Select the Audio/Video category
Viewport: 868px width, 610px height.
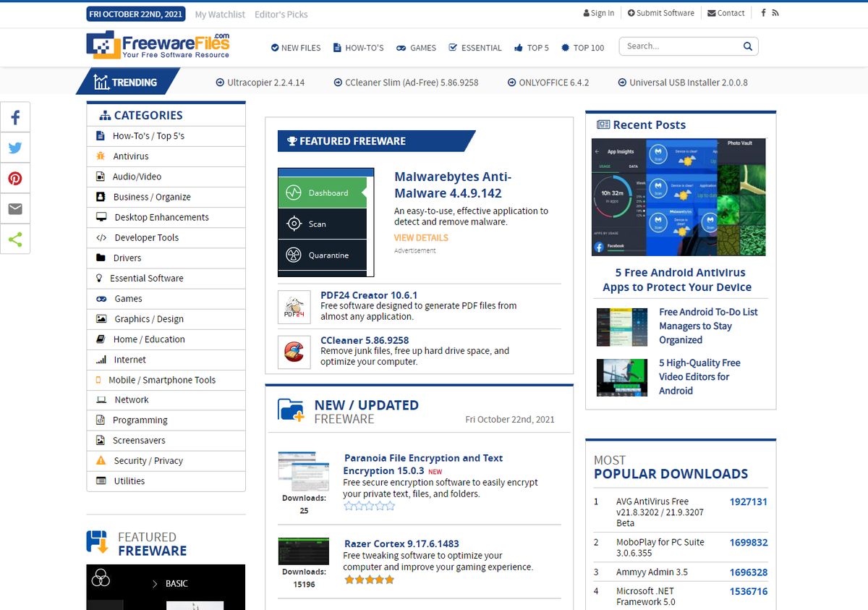coord(166,177)
